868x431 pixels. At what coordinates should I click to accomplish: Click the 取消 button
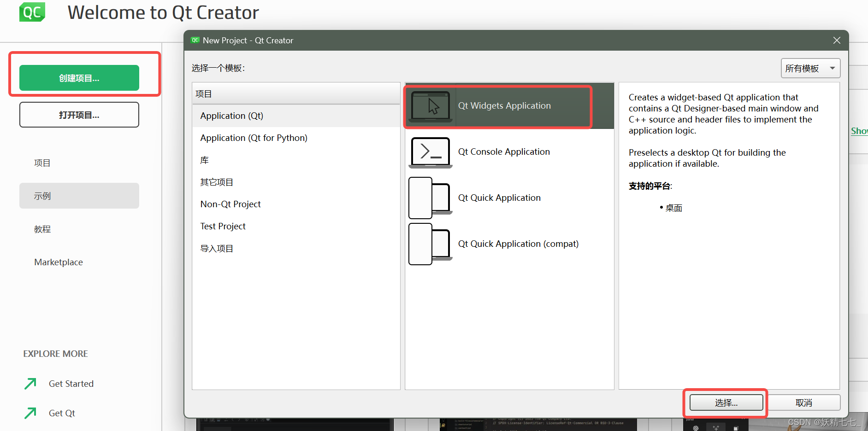tap(804, 403)
